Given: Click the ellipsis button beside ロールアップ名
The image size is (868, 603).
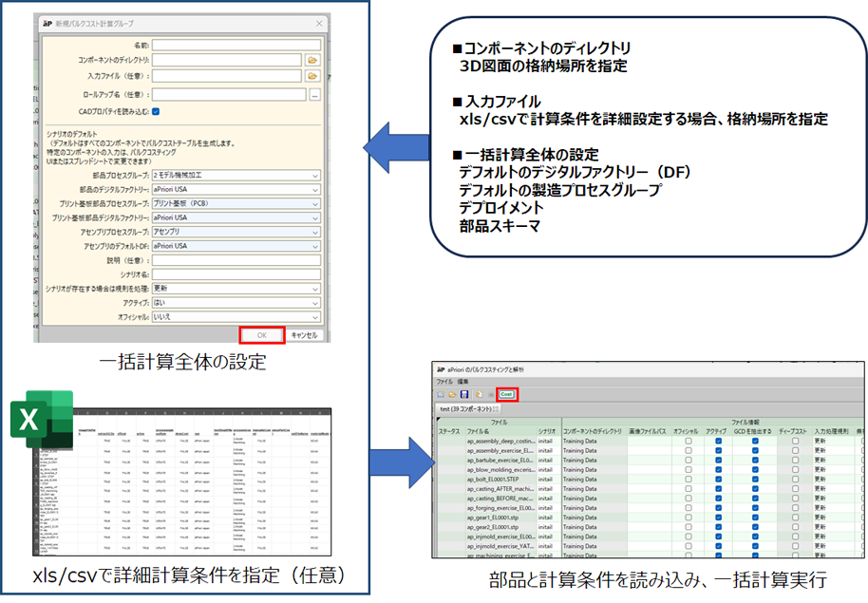Looking at the screenshot, I should (313, 94).
